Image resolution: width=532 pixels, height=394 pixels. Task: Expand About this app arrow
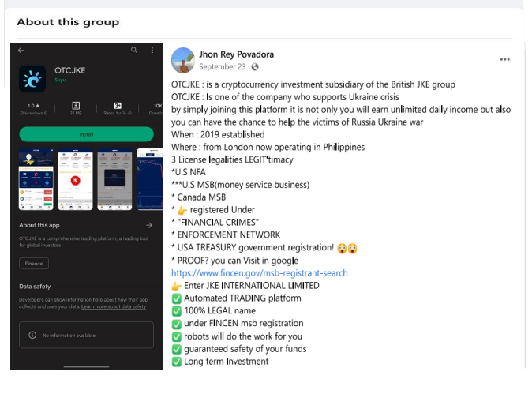click(x=149, y=225)
